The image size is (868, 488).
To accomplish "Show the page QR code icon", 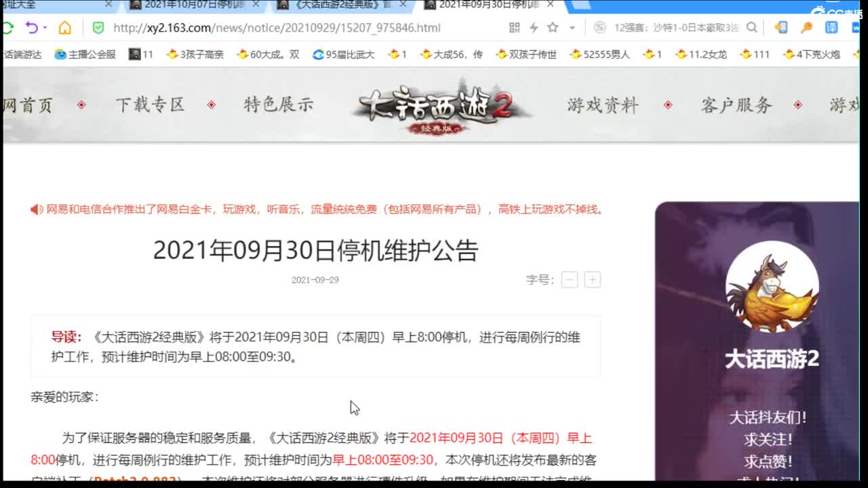I will 515,28.
